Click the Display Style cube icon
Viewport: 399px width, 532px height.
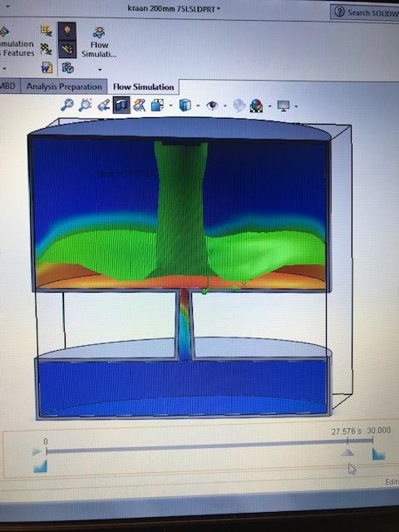click(185, 106)
